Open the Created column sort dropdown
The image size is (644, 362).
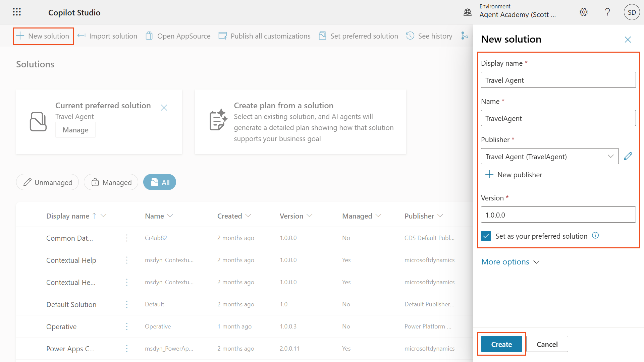[249, 216]
